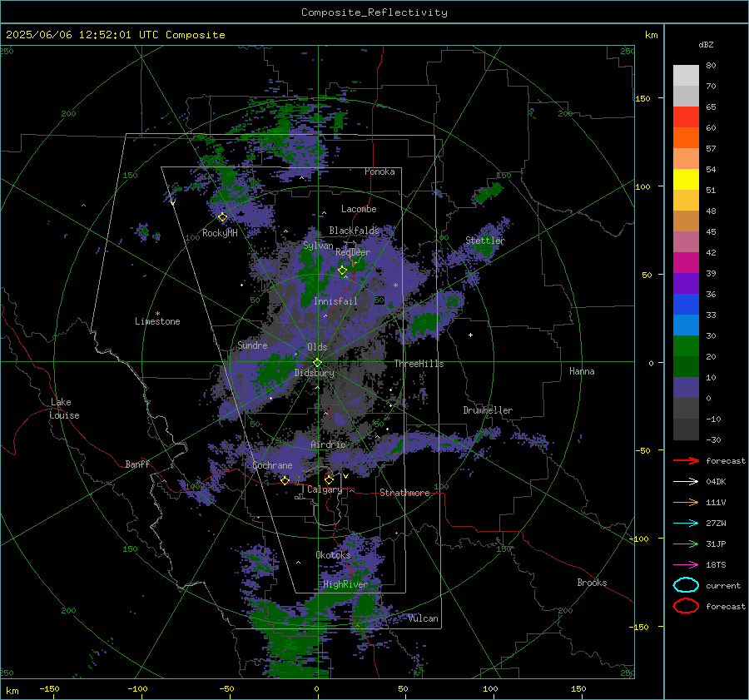Viewport: 749px width, 700px height.
Task: Click the Ponoka label
Action: tap(379, 171)
